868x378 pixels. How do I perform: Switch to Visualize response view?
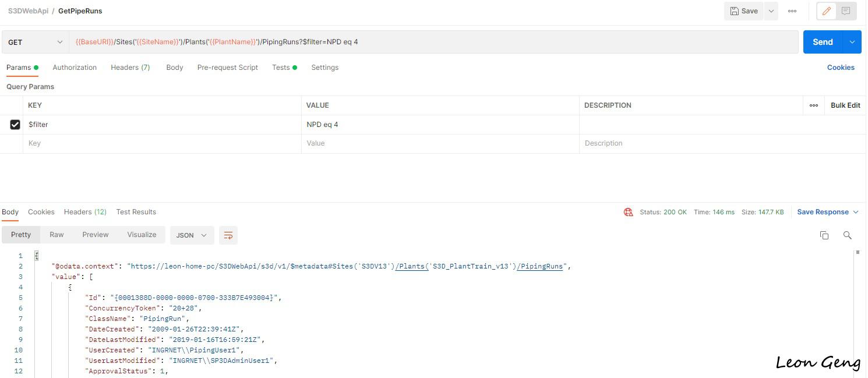point(142,235)
